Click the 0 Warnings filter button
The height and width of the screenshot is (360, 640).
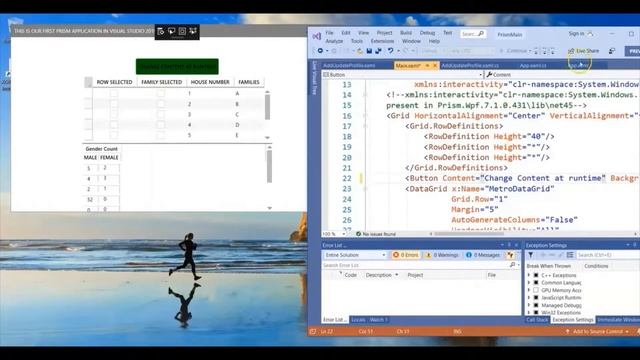click(x=442, y=255)
